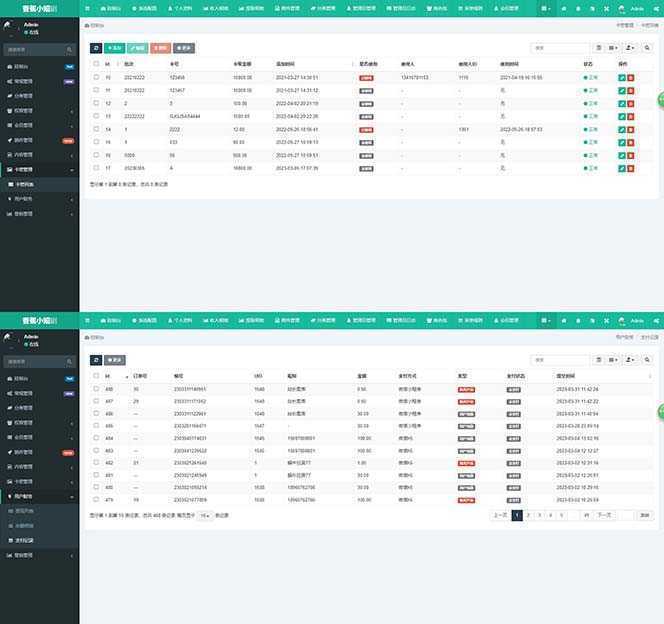This screenshot has height=624, width=664.
Task: Click hamburger sidebar toggle in bottom screenshot navbar
Action: (87, 320)
